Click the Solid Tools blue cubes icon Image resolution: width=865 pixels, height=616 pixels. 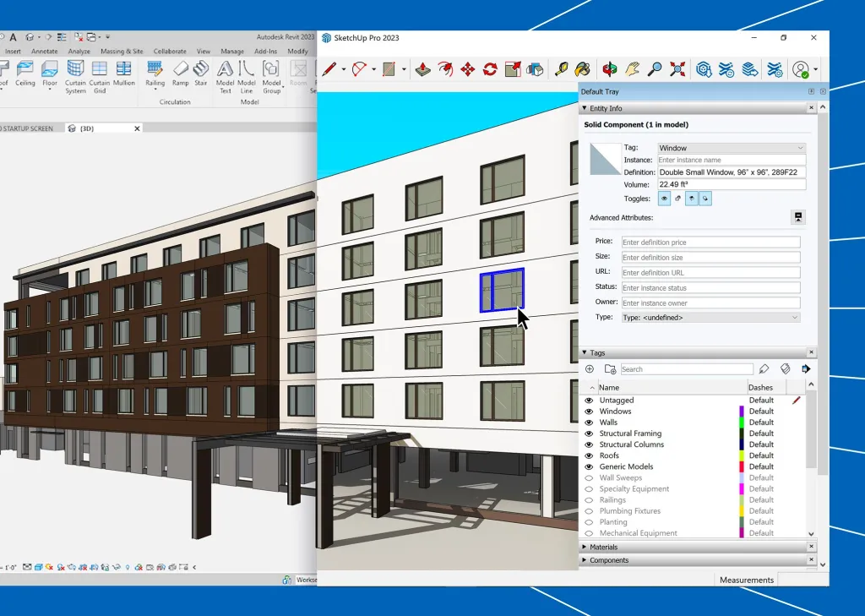pyautogui.click(x=535, y=69)
